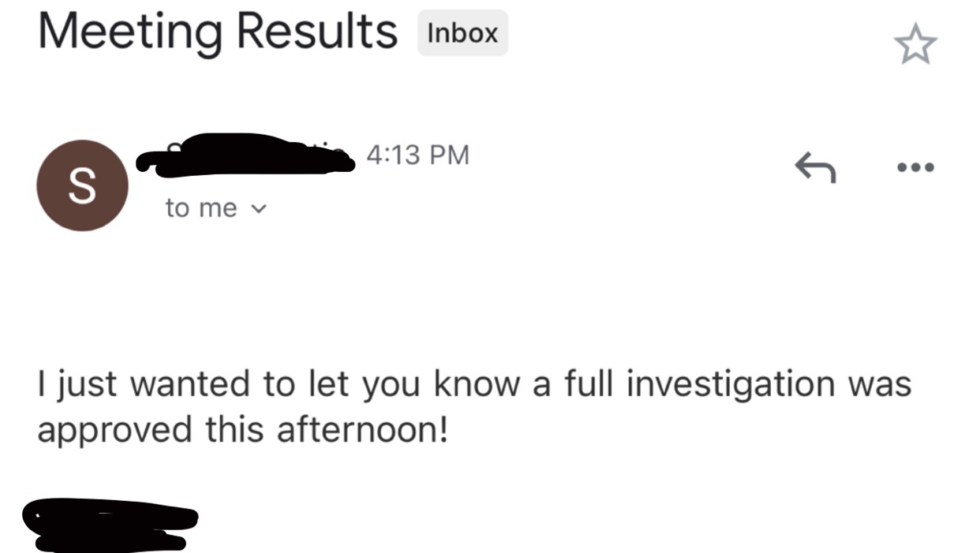Click the word 'Meeting' in the subject line
980x553 pixels.
pos(130,33)
